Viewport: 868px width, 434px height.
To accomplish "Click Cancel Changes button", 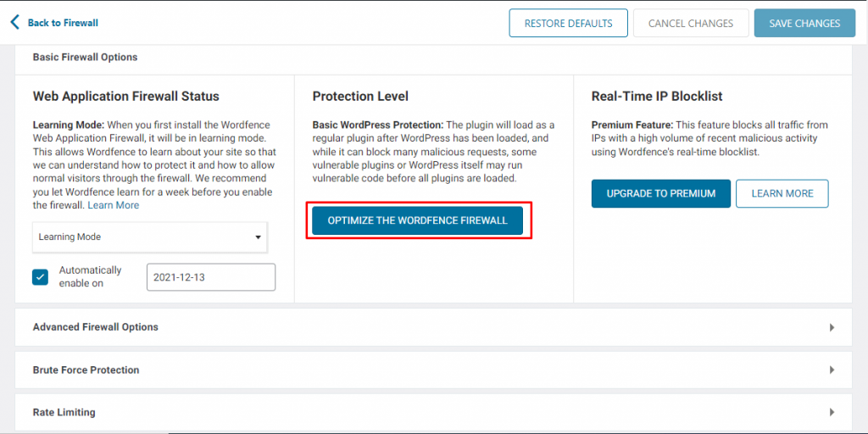I will pos(690,23).
